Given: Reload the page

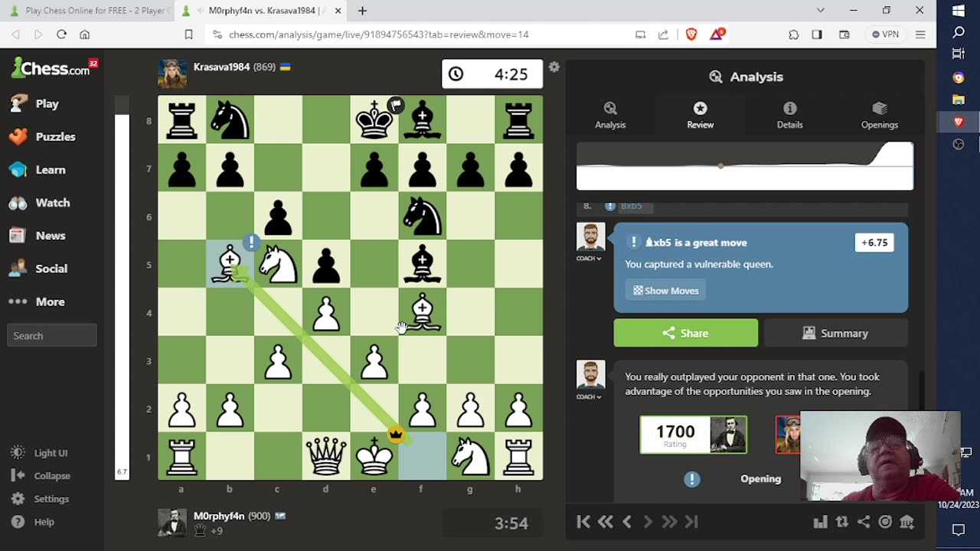Looking at the screenshot, I should (61, 34).
